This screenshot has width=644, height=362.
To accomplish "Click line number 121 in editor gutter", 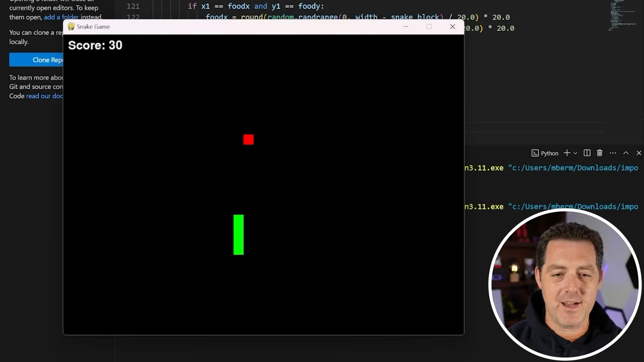I will coord(133,6).
